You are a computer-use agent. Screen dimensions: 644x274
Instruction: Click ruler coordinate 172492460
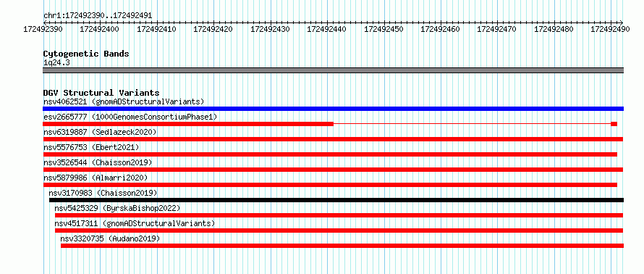pos(441,29)
